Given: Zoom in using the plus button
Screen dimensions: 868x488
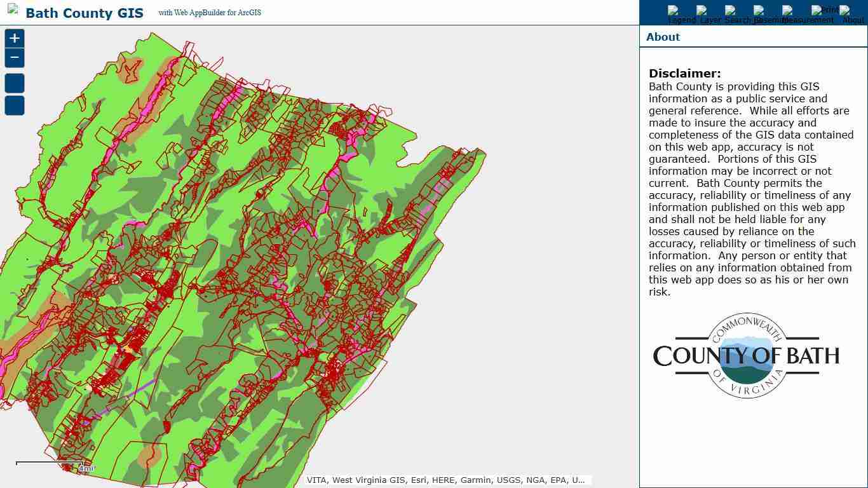Looking at the screenshot, I should coord(14,39).
